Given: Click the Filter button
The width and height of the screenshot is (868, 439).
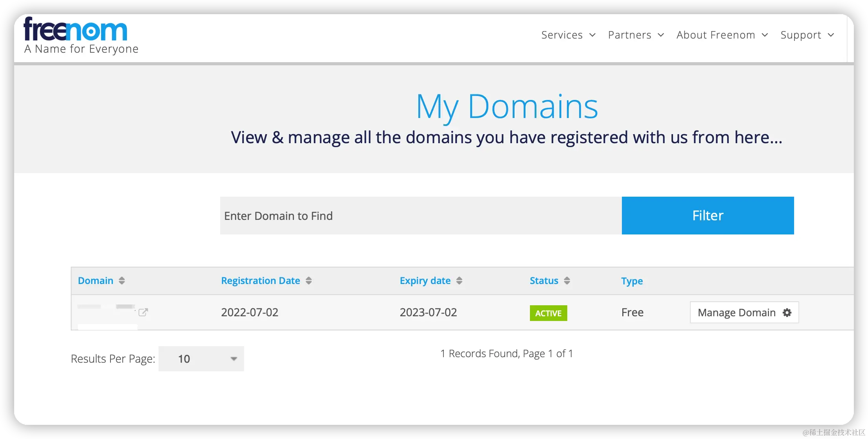Looking at the screenshot, I should click(x=708, y=216).
